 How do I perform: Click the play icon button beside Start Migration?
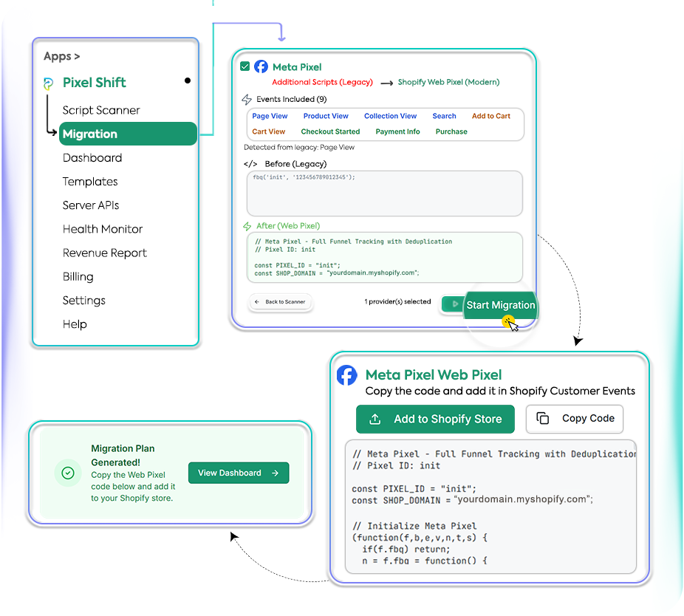(x=454, y=304)
